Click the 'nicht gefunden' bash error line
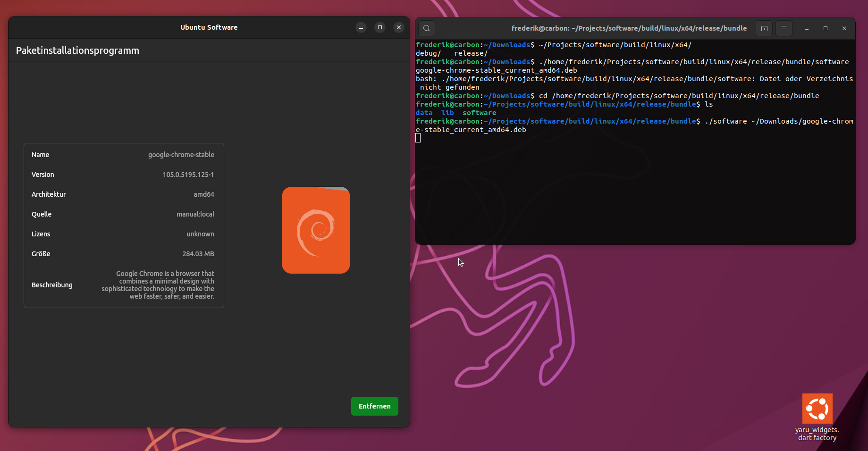The image size is (868, 451). coord(449,87)
